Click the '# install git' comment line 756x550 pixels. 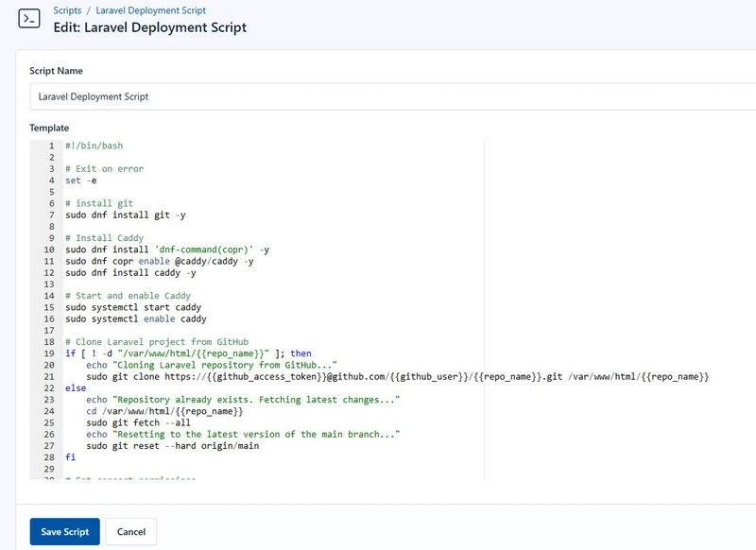pyautogui.click(x=99, y=203)
